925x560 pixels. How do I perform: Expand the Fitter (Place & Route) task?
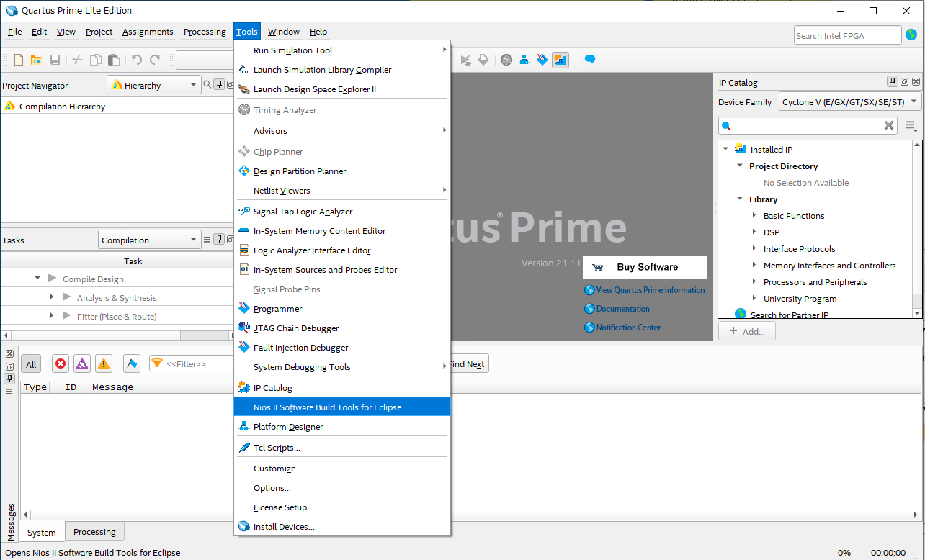(52, 316)
